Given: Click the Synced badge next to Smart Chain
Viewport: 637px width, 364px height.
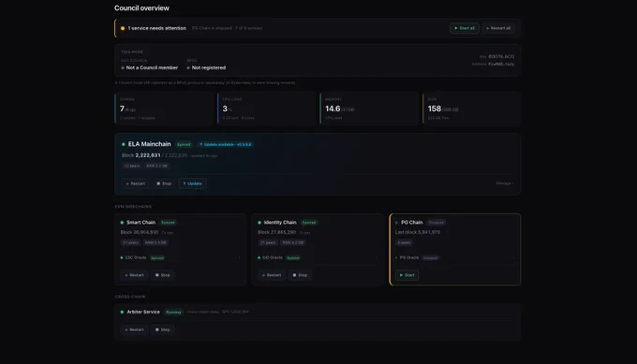Looking at the screenshot, I should coord(168,223).
